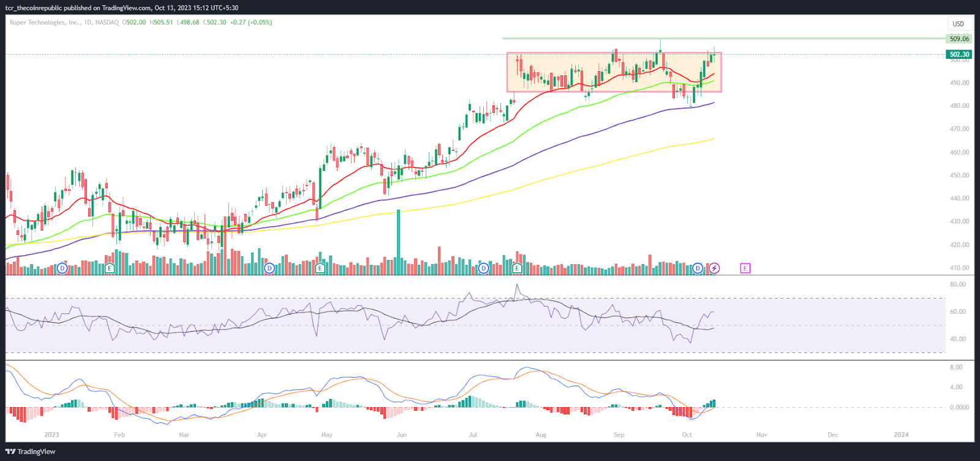Click the change value +0.27 (+0.05%)
The image size is (980, 461).
(x=251, y=22)
